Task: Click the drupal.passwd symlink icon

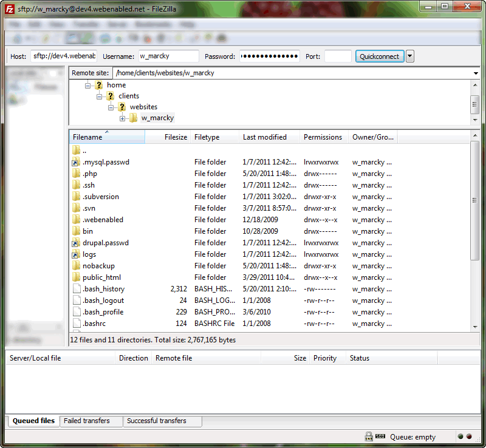Action: click(x=77, y=243)
